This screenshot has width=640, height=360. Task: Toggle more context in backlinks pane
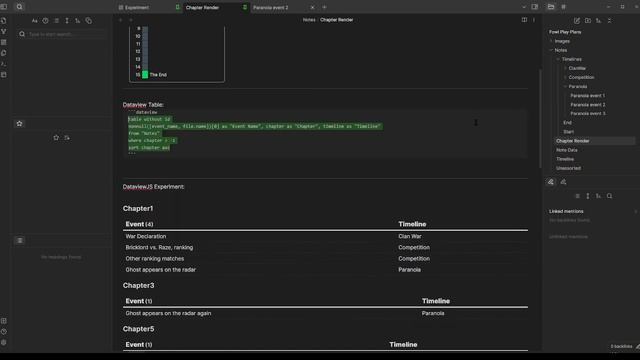click(x=588, y=196)
